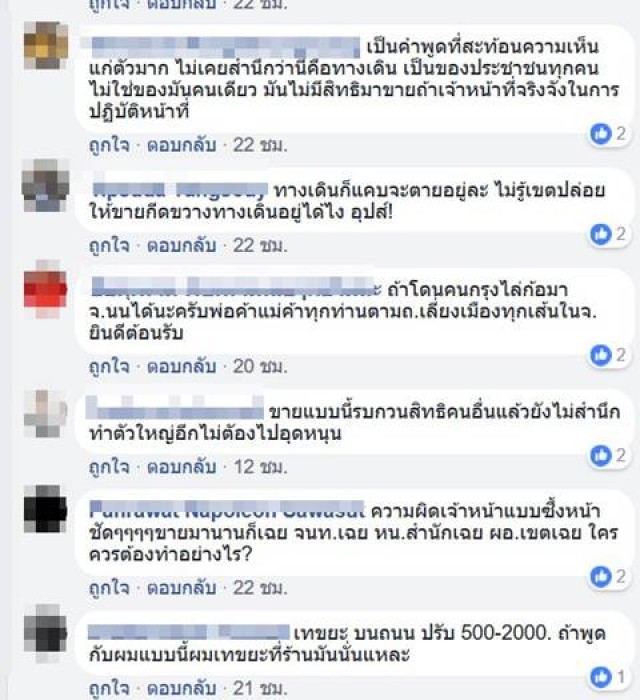Open black avatar commenter's profile picture
The height and width of the screenshot is (700, 640).
pos(45,508)
